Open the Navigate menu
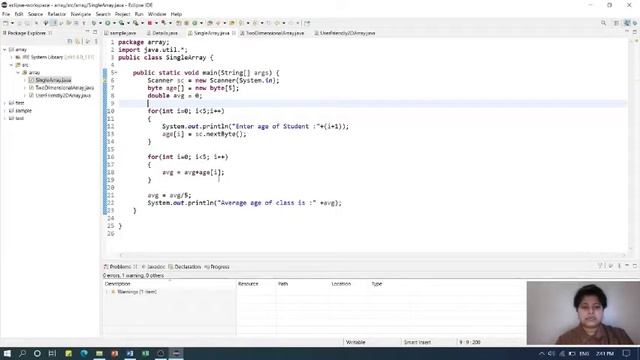This screenshot has width=640, height=360. point(81,14)
